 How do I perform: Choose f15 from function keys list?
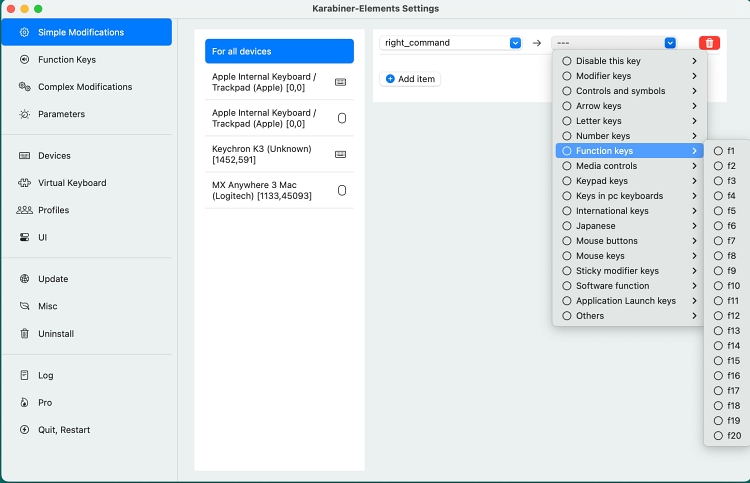[x=727, y=361]
